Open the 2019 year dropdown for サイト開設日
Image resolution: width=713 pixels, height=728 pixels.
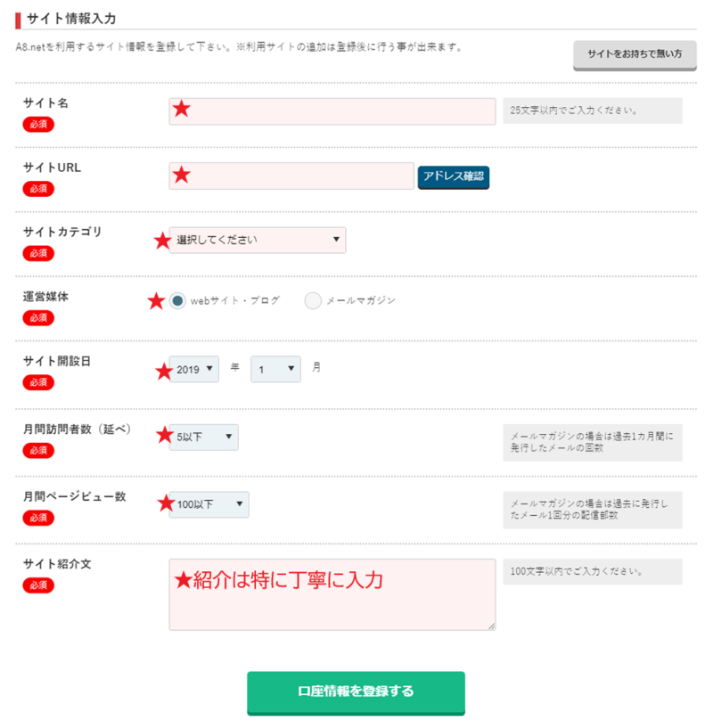click(195, 369)
